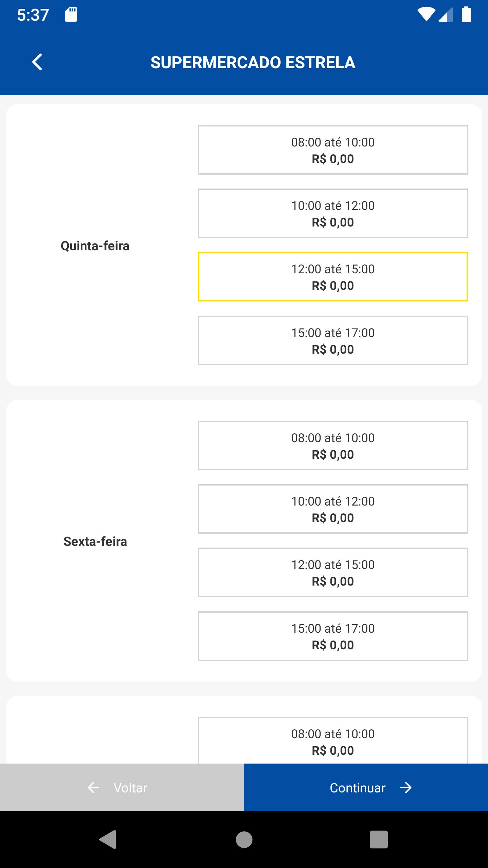The height and width of the screenshot is (868, 488).
Task: Select the partially visible bottom 08:00 slot
Action: (333, 740)
